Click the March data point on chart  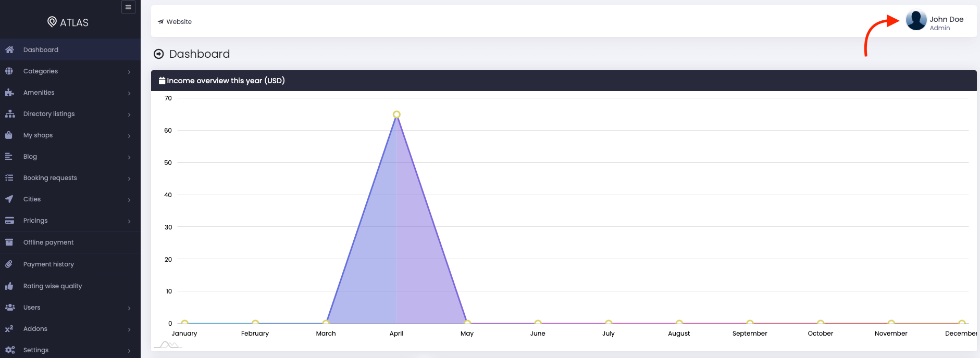[x=326, y=323]
